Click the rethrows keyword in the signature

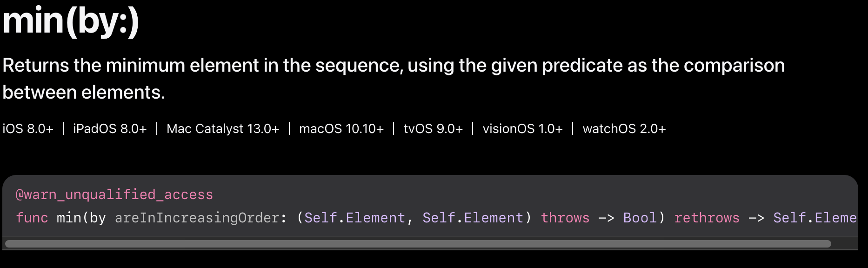point(707,218)
